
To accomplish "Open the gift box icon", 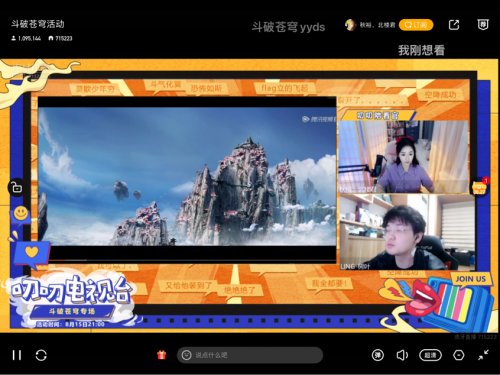I will (x=162, y=355).
